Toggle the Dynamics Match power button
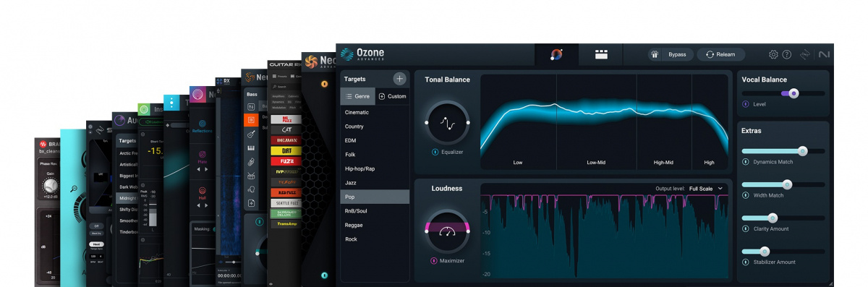Screen dimensions: 868x287 pyautogui.click(x=746, y=162)
